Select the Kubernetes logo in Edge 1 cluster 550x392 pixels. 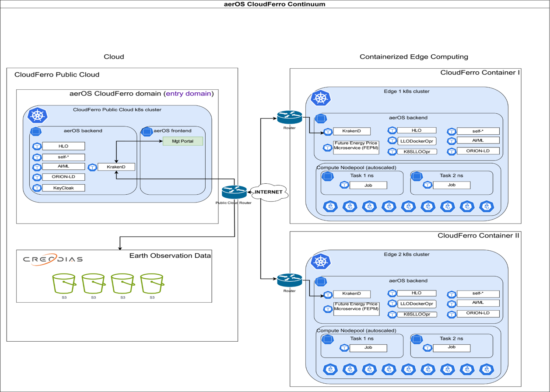(x=320, y=98)
